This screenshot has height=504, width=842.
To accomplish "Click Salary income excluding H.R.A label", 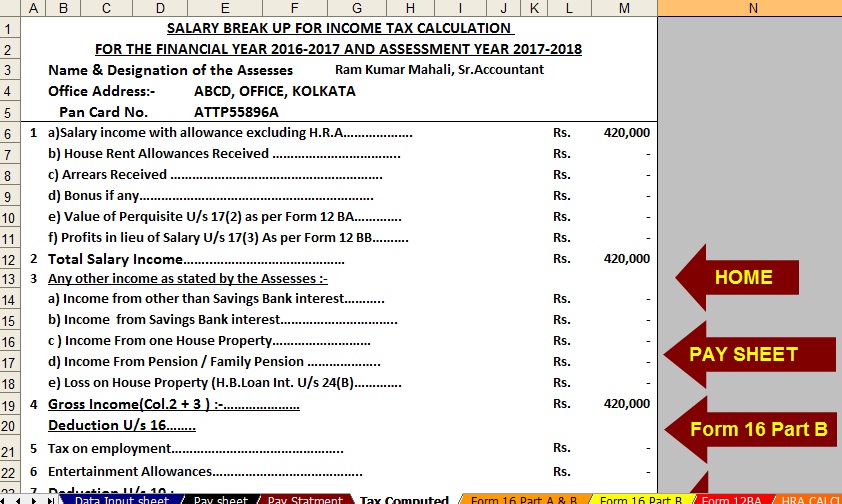I will [x=230, y=133].
